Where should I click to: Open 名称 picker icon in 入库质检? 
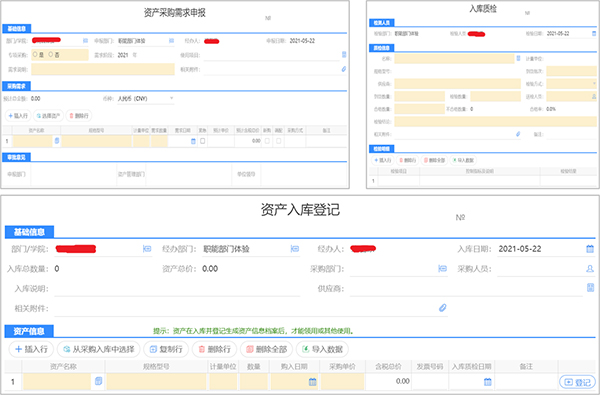click(518, 58)
